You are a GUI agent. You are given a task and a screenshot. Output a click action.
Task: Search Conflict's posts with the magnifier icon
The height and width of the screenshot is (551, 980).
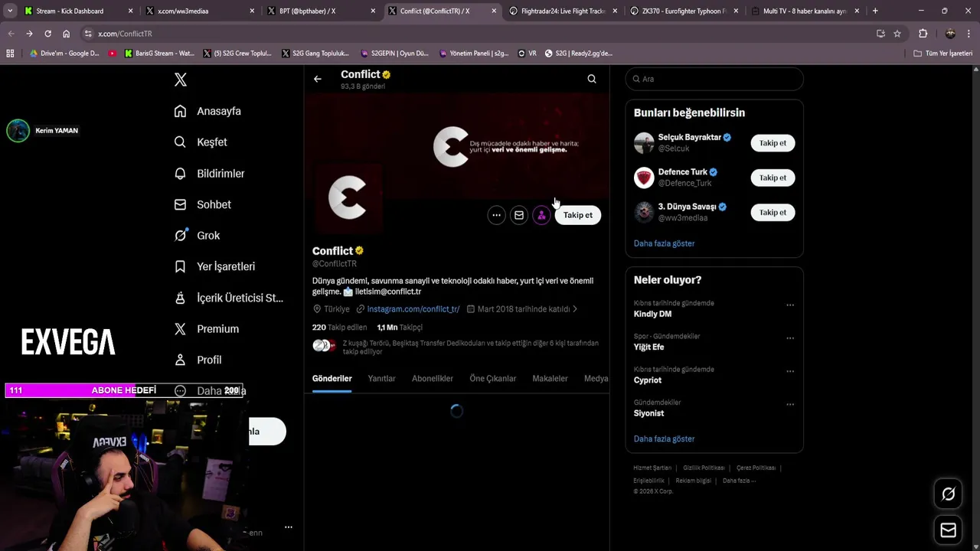(x=592, y=79)
